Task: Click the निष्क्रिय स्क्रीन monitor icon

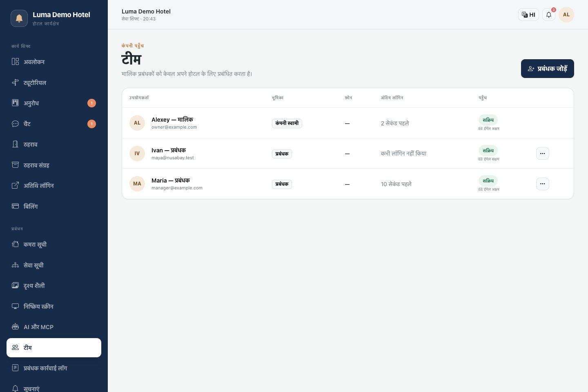Action: (x=15, y=306)
